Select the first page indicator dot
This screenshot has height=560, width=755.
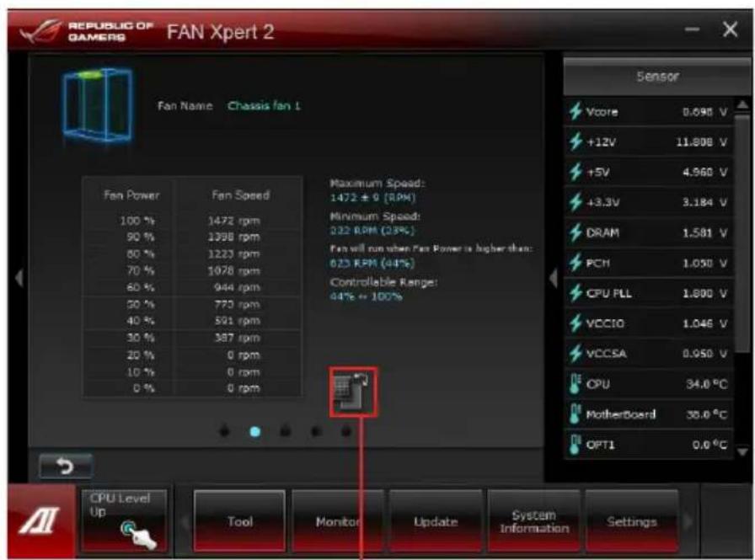224,431
